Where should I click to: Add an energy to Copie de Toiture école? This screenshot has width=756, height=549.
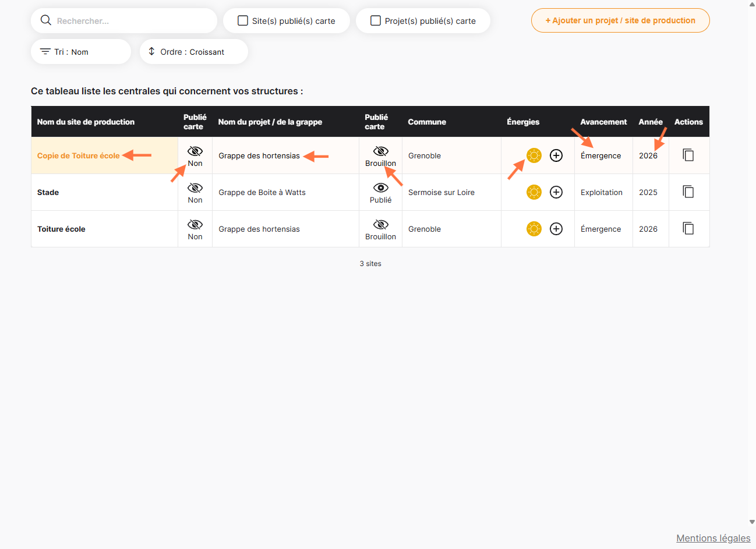[x=556, y=155]
